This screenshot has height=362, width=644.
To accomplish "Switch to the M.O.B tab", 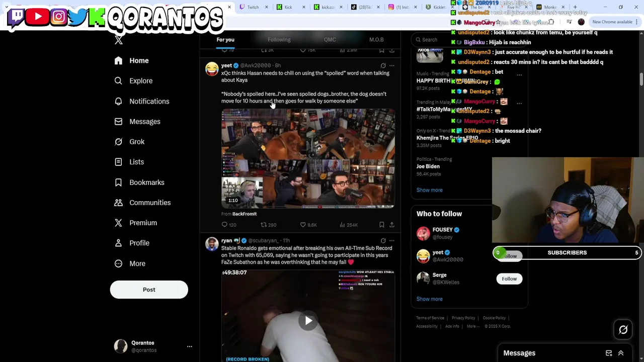I will [376, 40].
